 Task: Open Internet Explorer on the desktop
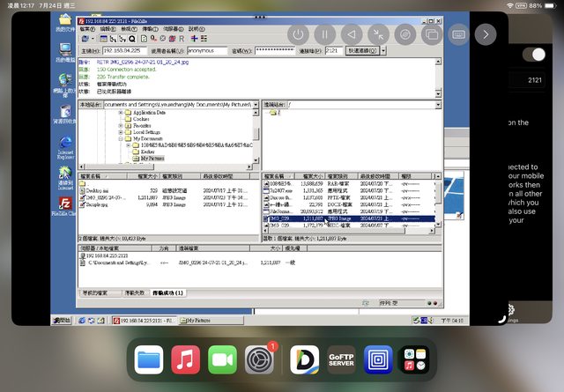point(65,144)
